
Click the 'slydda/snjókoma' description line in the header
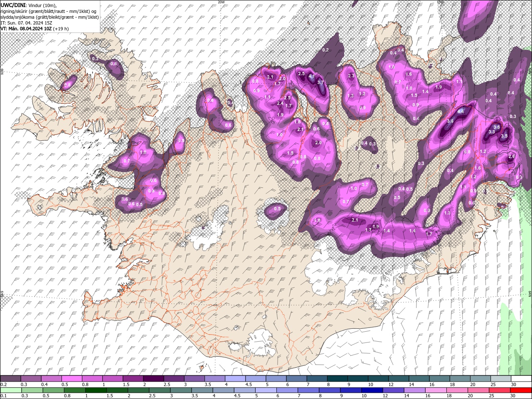[x=49, y=17]
